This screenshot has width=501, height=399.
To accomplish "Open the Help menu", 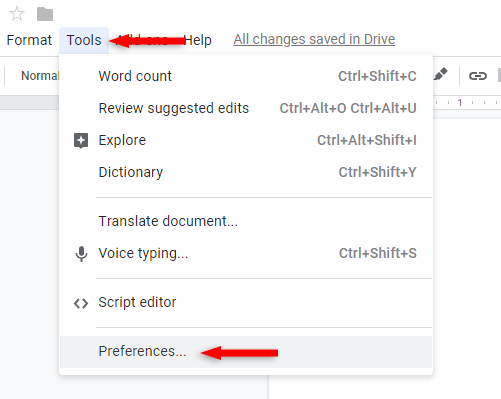I will click(198, 40).
